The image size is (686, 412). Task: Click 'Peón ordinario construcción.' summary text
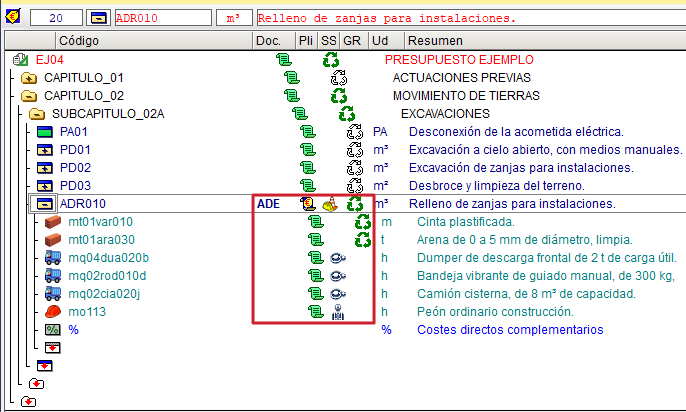pyautogui.click(x=495, y=312)
